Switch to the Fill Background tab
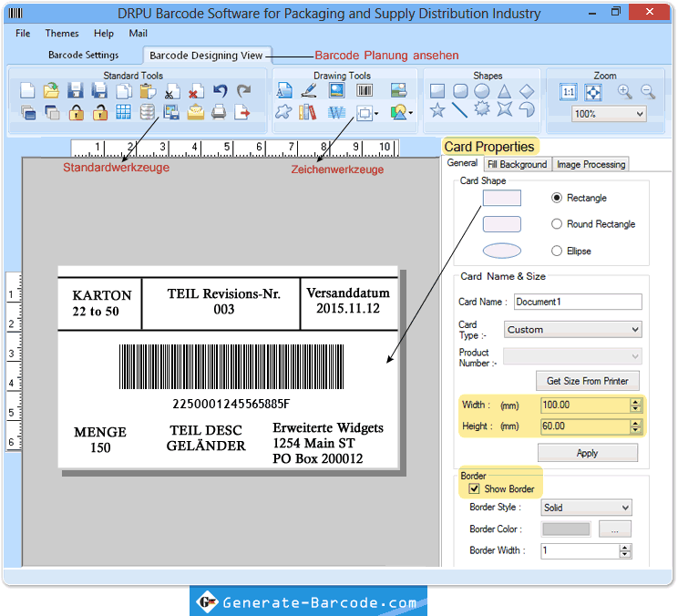The height and width of the screenshot is (616, 678). 517,164
